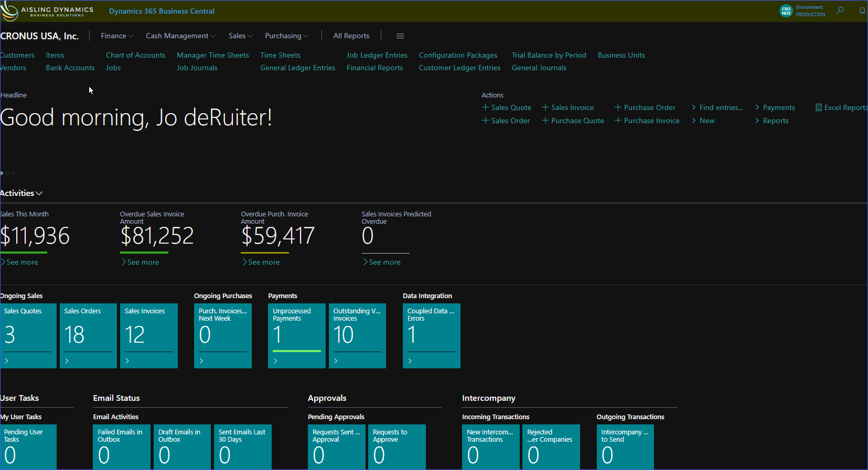Open the Coupled Data Errors tile

(x=432, y=336)
